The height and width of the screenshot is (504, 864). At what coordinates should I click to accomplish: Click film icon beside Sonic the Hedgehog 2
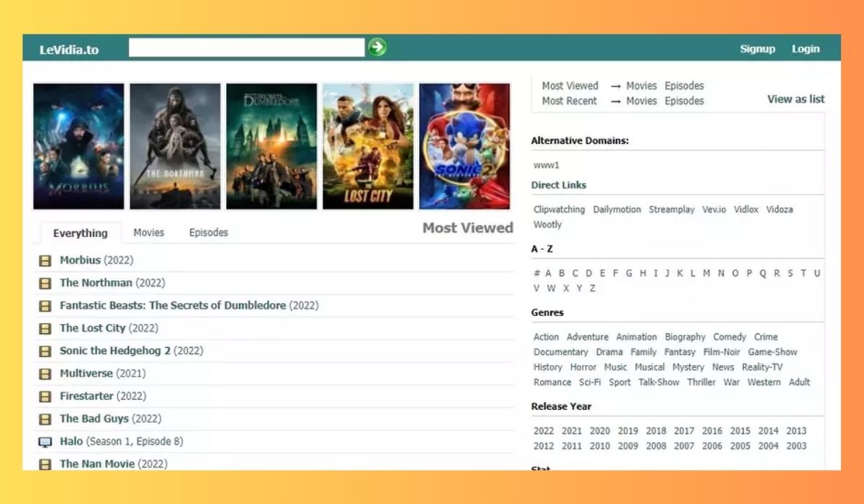point(45,351)
